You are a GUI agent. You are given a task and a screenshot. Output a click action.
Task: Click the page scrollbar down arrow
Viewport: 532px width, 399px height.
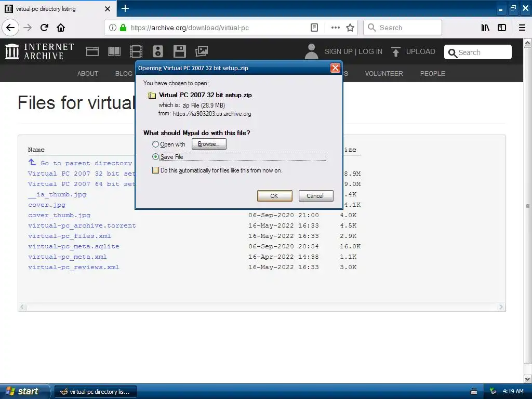(x=528, y=379)
